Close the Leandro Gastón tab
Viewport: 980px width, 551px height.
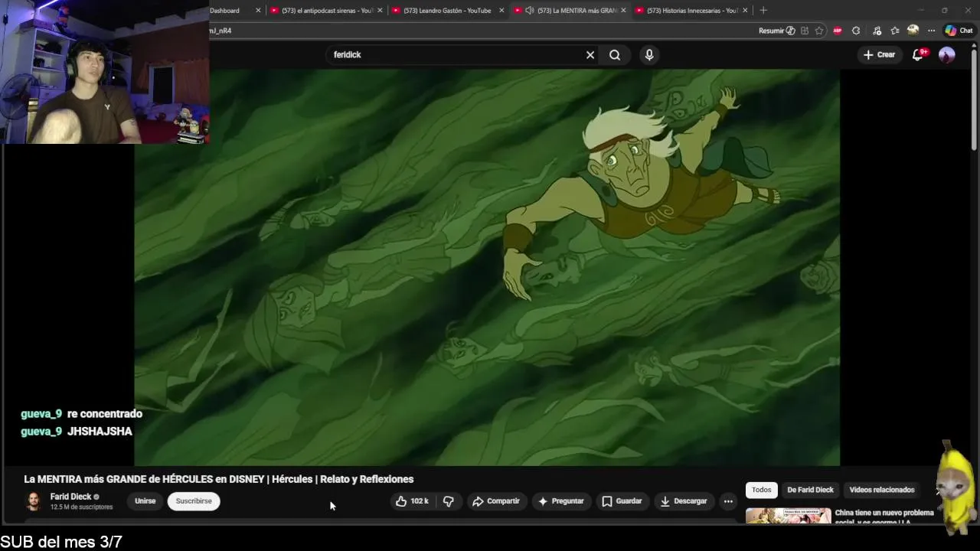[x=501, y=11]
